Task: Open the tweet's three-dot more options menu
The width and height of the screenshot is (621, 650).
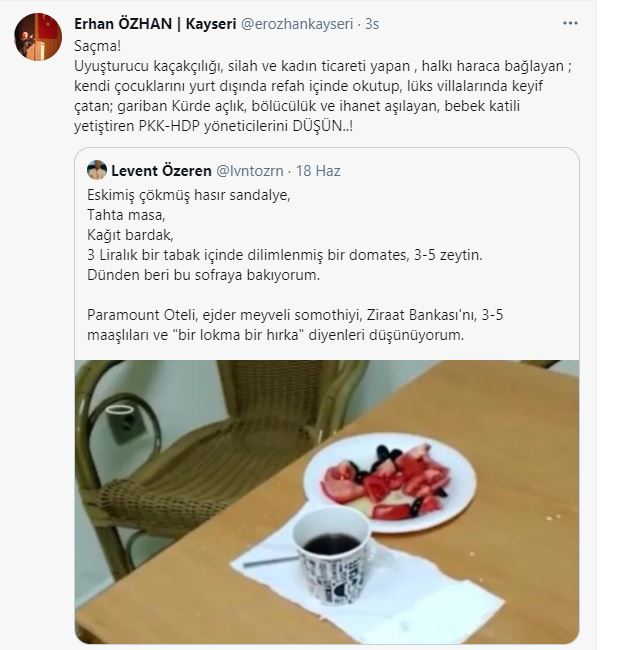Action: 570,24
